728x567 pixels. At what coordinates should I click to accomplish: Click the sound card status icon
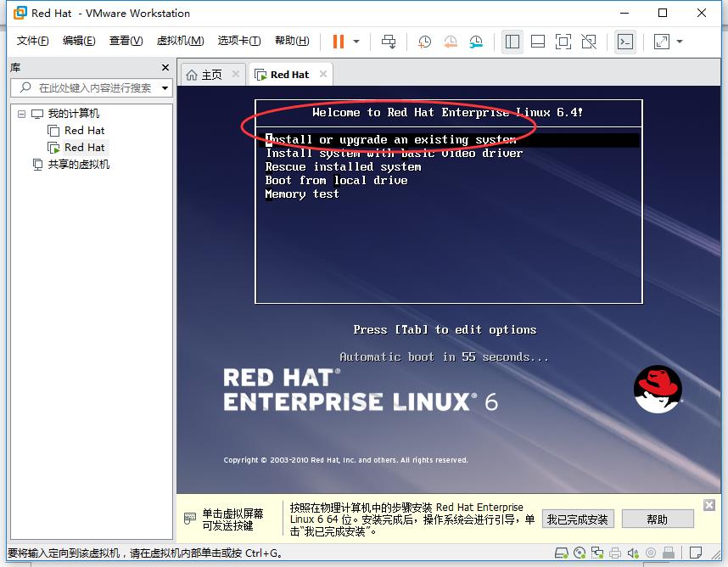click(633, 553)
